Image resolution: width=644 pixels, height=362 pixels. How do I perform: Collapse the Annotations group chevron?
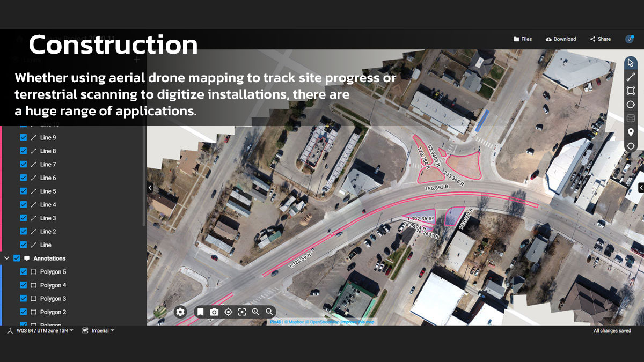[x=7, y=258]
